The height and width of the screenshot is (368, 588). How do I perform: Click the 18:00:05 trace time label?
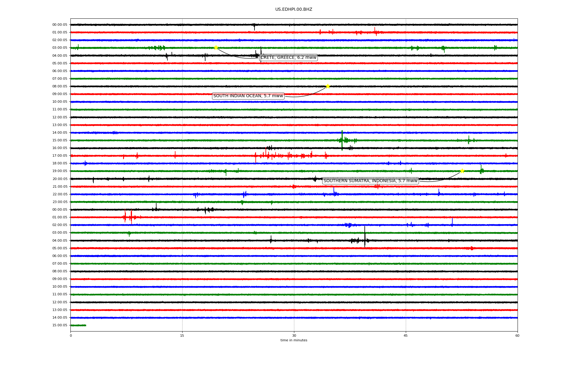pos(60,163)
